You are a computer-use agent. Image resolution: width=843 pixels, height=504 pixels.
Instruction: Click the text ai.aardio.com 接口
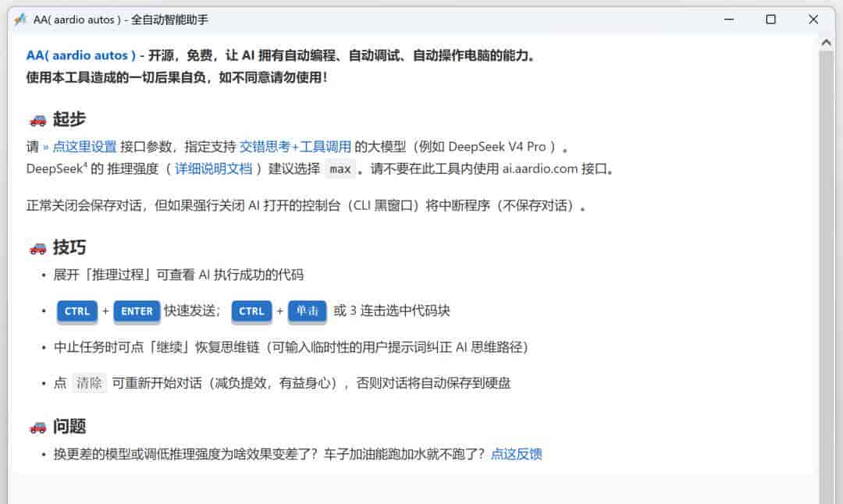point(557,169)
